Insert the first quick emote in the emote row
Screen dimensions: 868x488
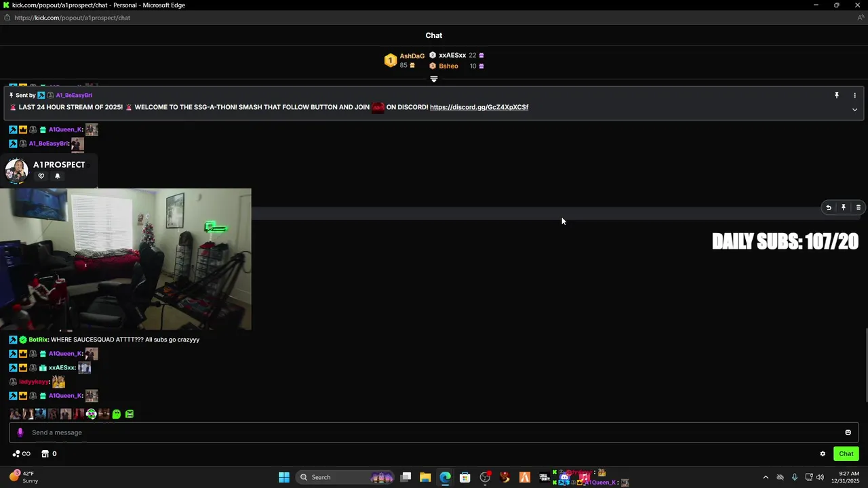click(15, 414)
